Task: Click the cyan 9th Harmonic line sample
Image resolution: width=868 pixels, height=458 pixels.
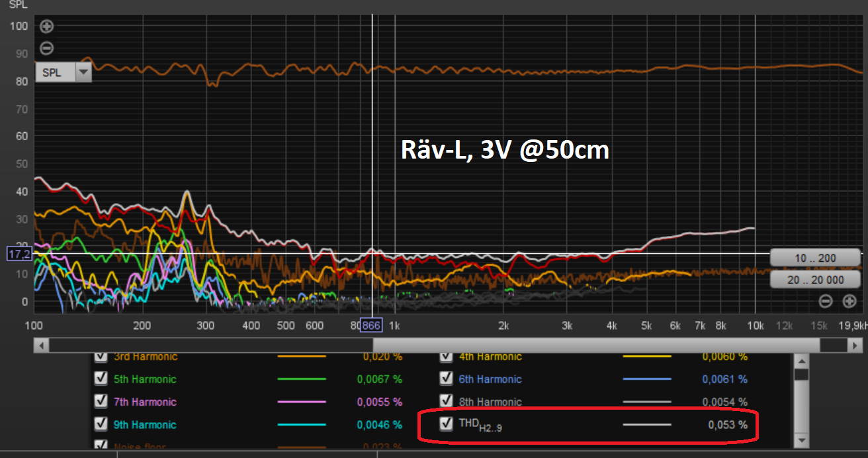Action: [x=302, y=424]
